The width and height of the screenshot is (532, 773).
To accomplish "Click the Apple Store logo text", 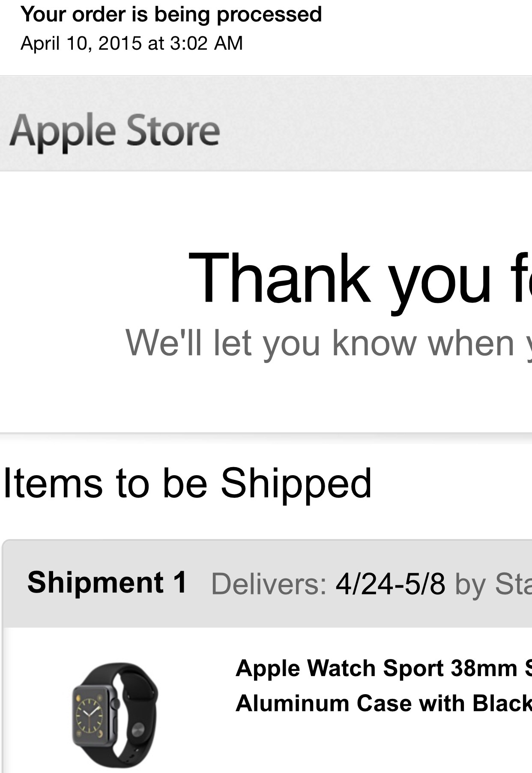I will (x=115, y=132).
